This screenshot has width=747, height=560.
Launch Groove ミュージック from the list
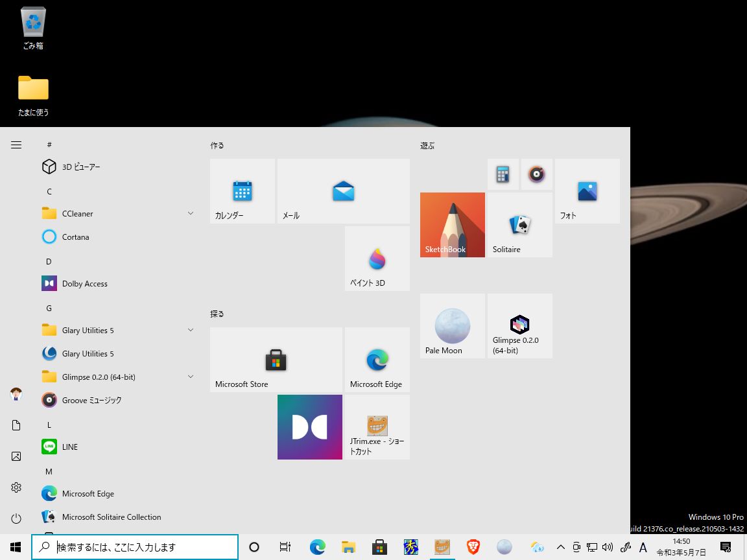tap(119, 400)
